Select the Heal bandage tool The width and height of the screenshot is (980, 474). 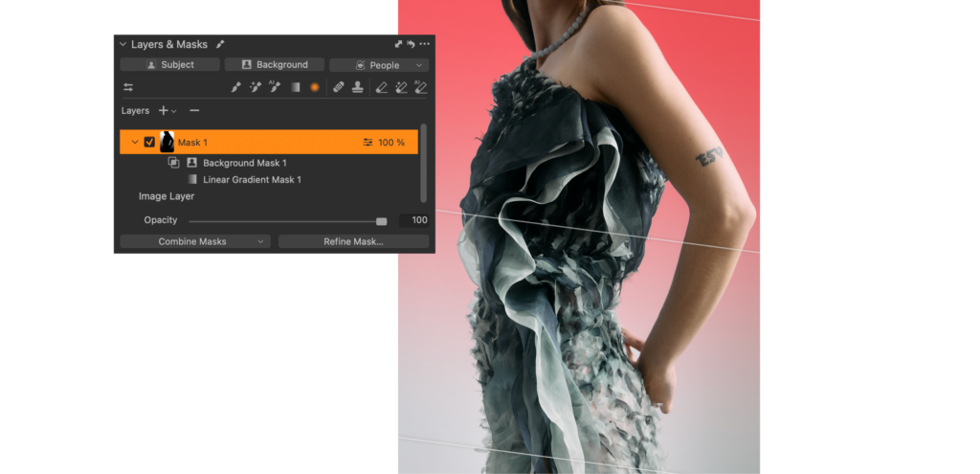[x=338, y=87]
